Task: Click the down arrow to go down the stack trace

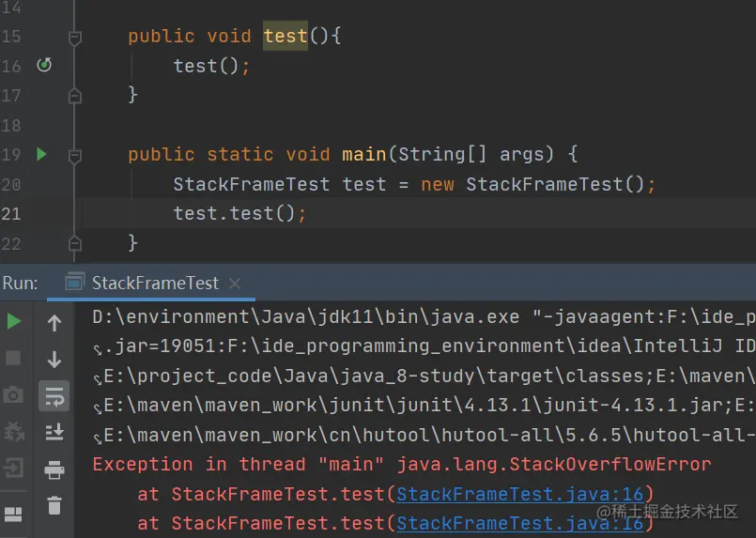Action: 54,360
